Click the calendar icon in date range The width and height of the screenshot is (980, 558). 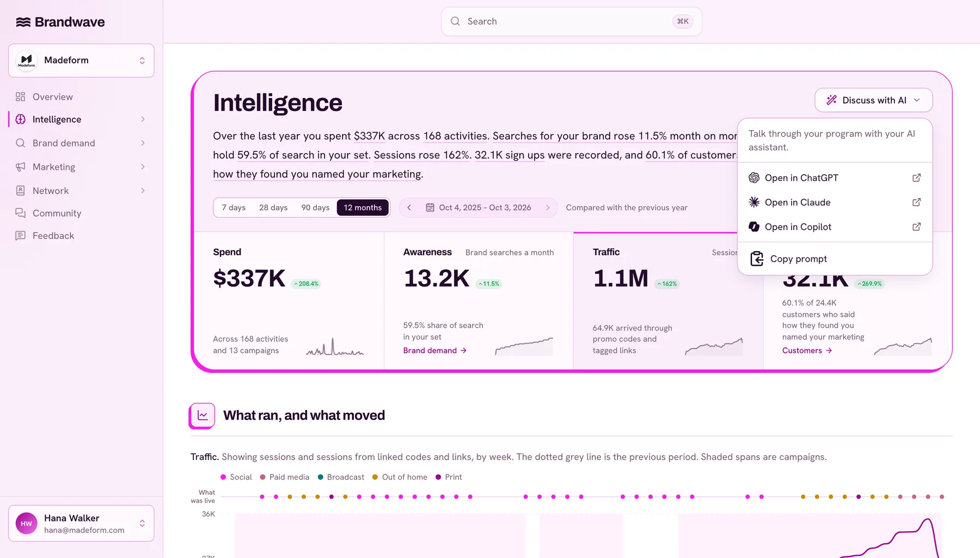coord(430,207)
